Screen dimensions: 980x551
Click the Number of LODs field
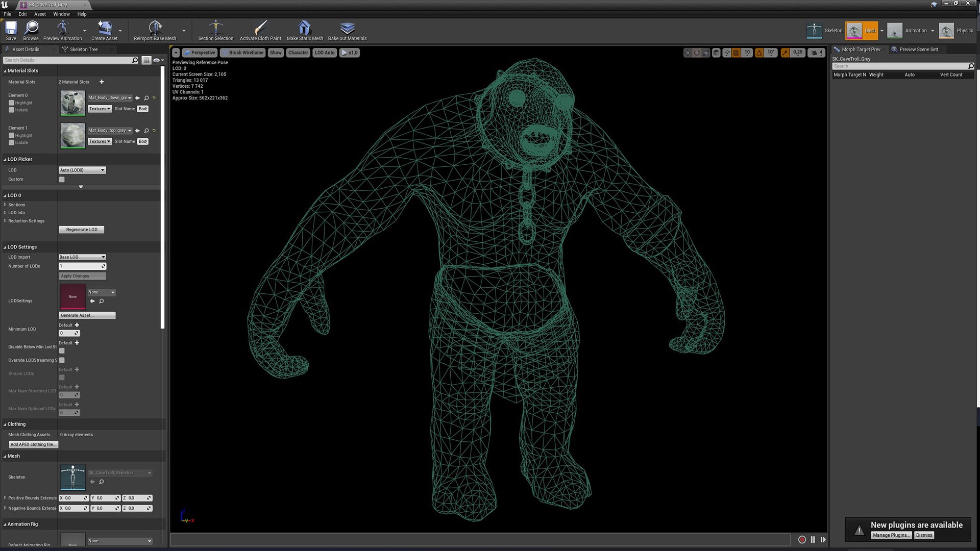coord(82,266)
